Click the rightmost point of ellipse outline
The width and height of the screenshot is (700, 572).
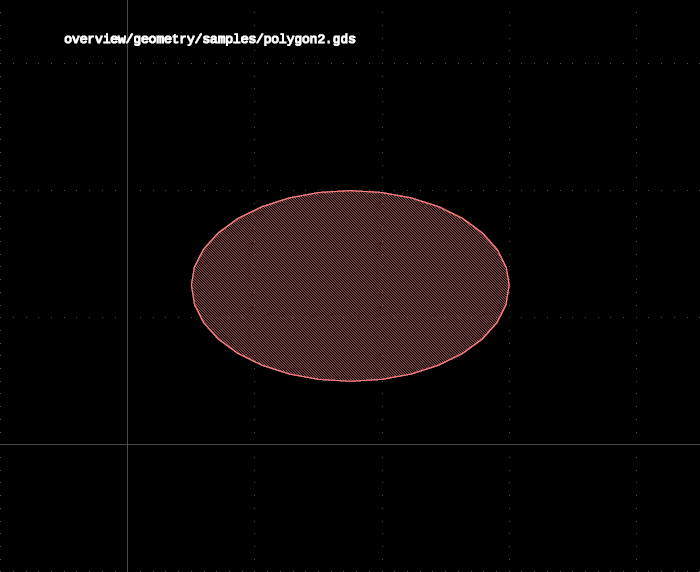[x=509, y=286]
